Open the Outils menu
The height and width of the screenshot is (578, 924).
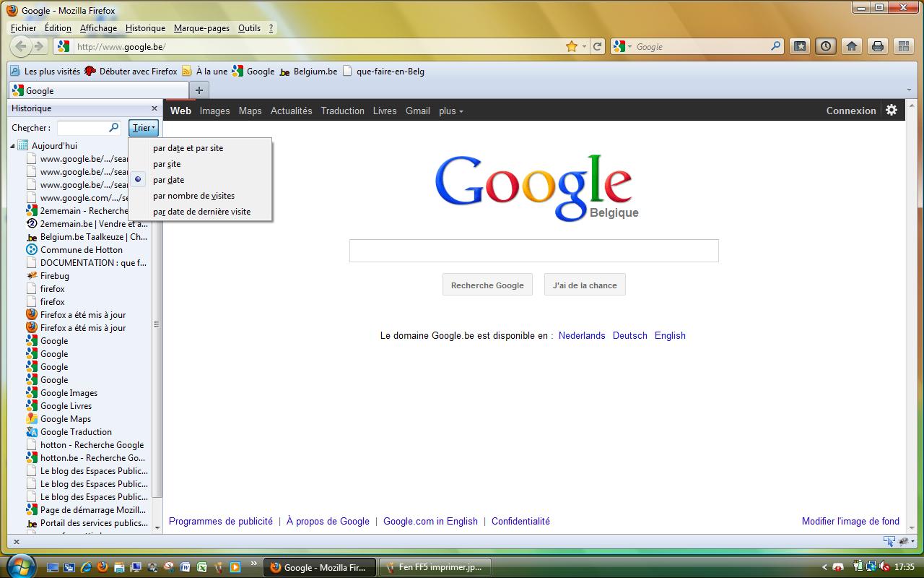tap(249, 28)
